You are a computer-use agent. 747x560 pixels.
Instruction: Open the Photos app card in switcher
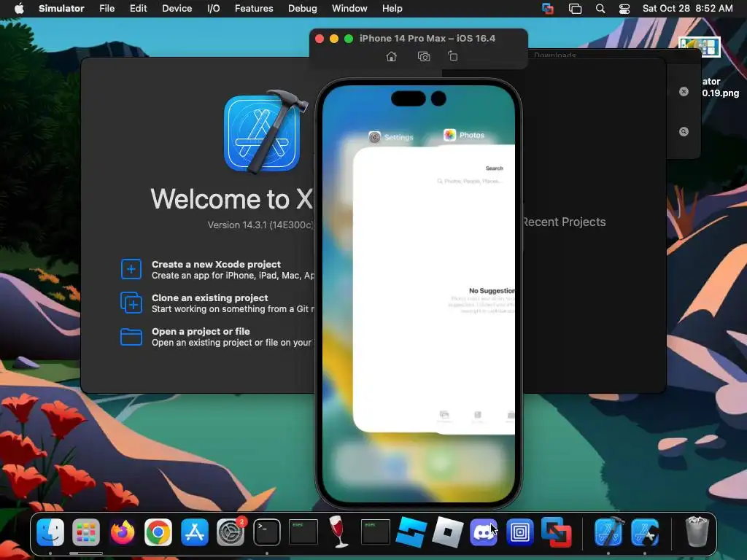tap(476, 289)
